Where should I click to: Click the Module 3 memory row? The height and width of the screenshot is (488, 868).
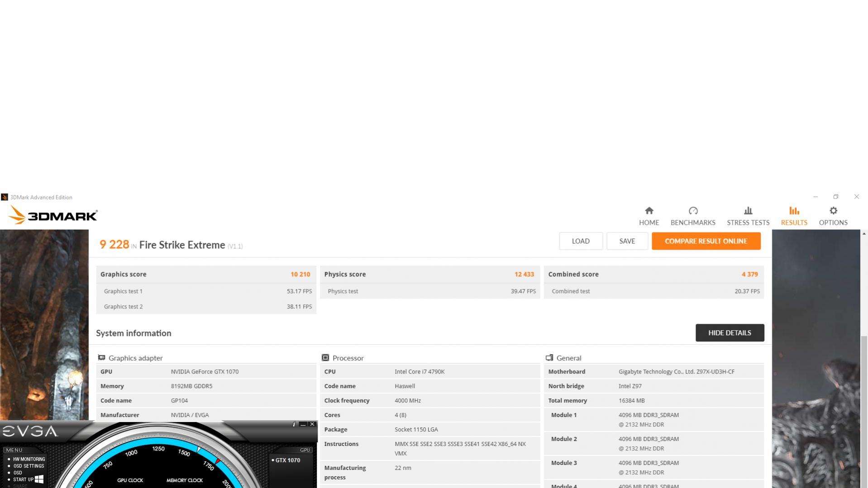point(654,468)
